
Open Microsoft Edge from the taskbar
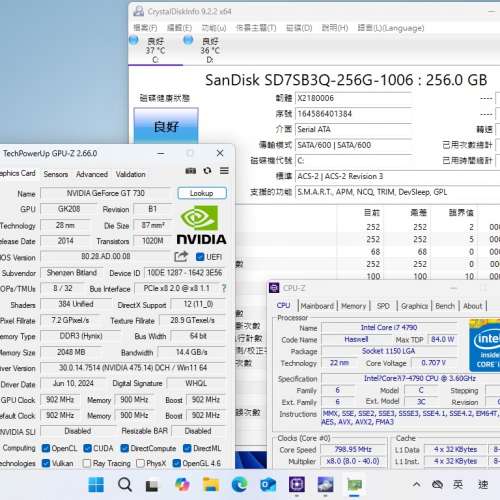point(239,484)
